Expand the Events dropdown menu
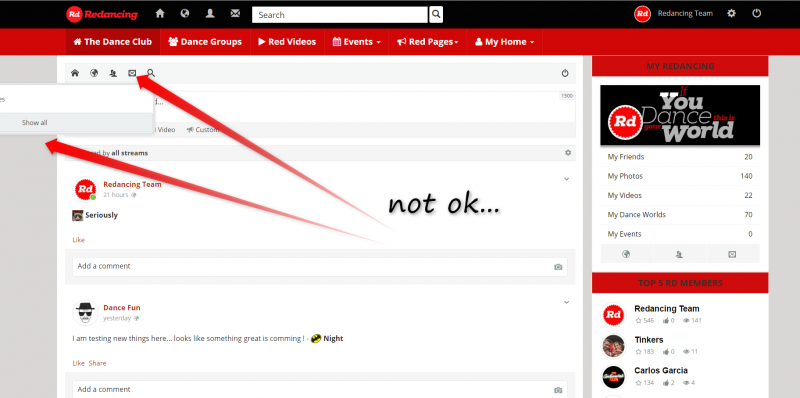This screenshot has width=800, height=398. [356, 42]
